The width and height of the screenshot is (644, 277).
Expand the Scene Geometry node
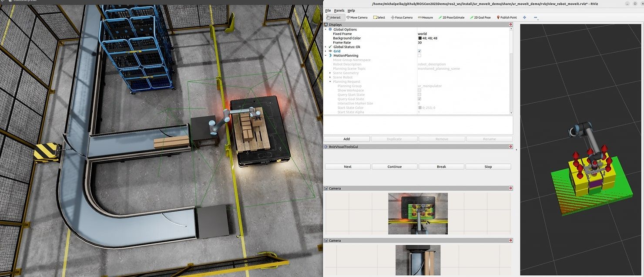pos(330,73)
